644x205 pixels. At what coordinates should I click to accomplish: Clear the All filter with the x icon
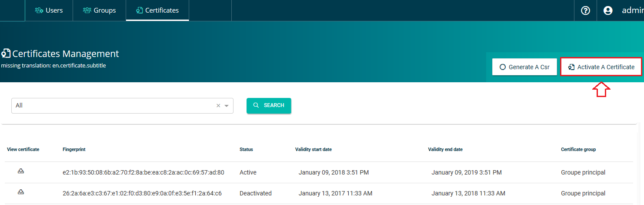tap(218, 105)
